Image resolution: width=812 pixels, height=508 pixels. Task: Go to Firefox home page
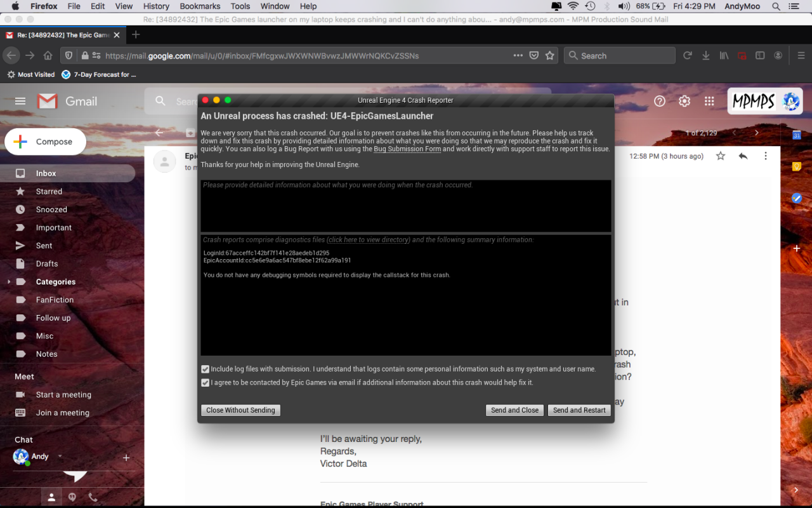coord(48,56)
